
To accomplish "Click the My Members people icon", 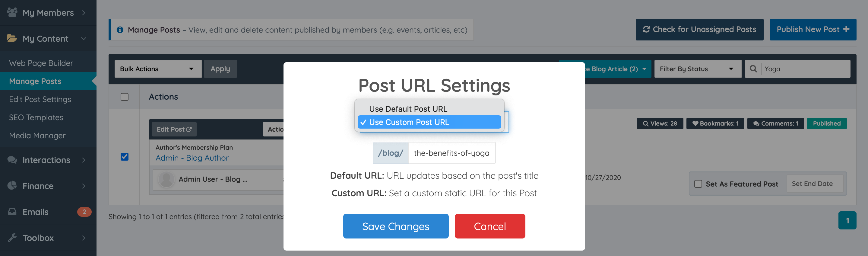I will (12, 12).
